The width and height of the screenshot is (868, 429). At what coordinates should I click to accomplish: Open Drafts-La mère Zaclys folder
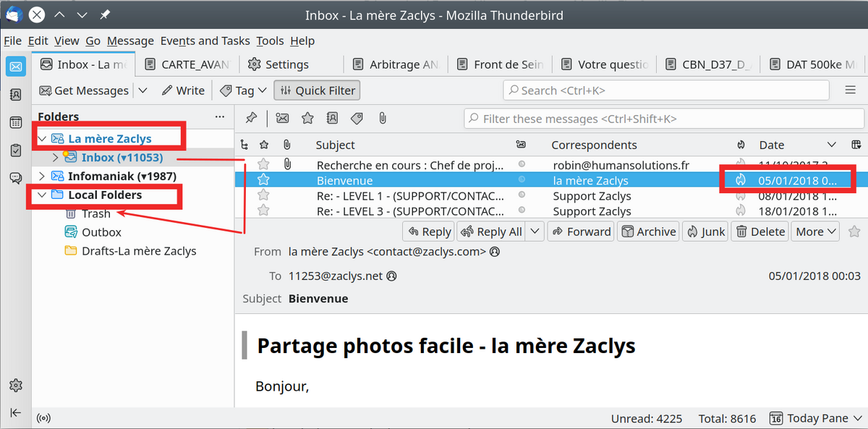(x=139, y=251)
